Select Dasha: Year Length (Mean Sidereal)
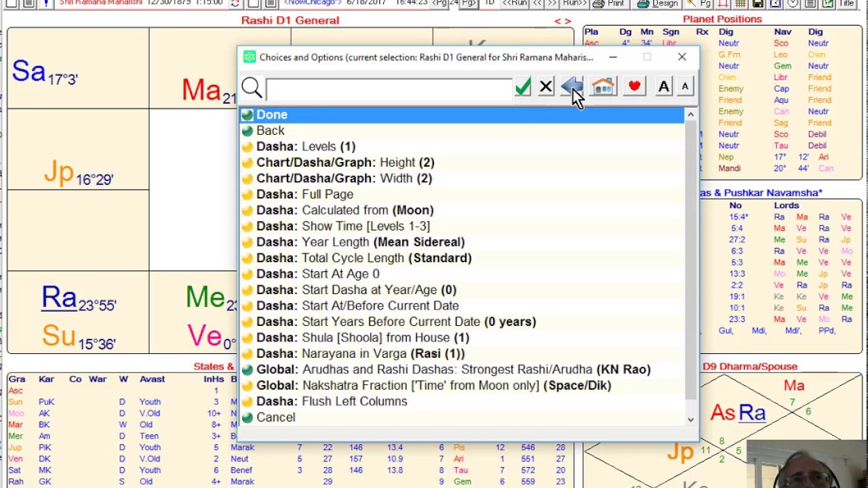This screenshot has height=488, width=868. point(462,242)
